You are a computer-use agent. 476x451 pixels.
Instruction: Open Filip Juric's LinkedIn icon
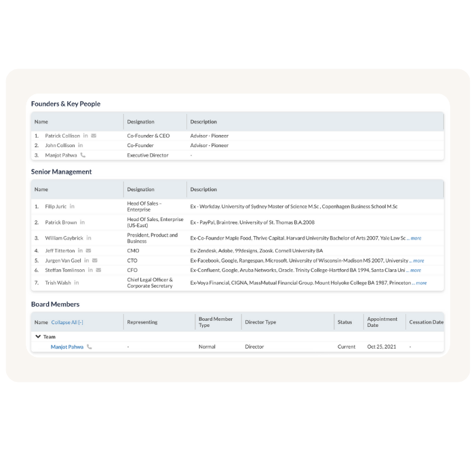pos(72,206)
